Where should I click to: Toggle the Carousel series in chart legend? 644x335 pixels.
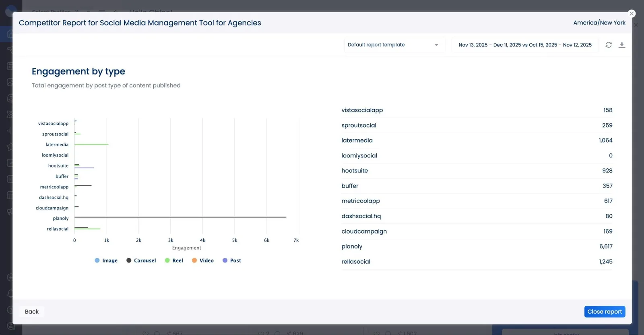pyautogui.click(x=141, y=261)
